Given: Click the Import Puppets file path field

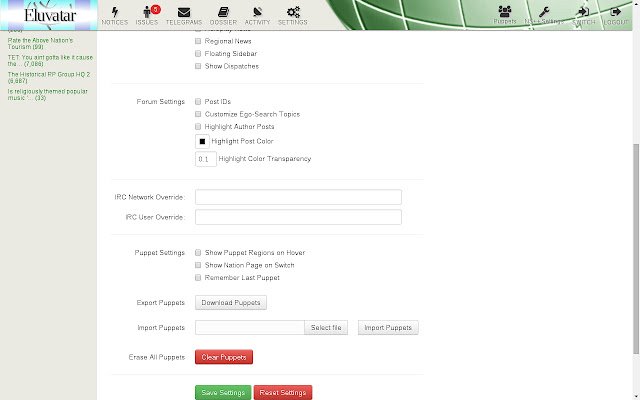Looking at the screenshot, I should [250, 327].
